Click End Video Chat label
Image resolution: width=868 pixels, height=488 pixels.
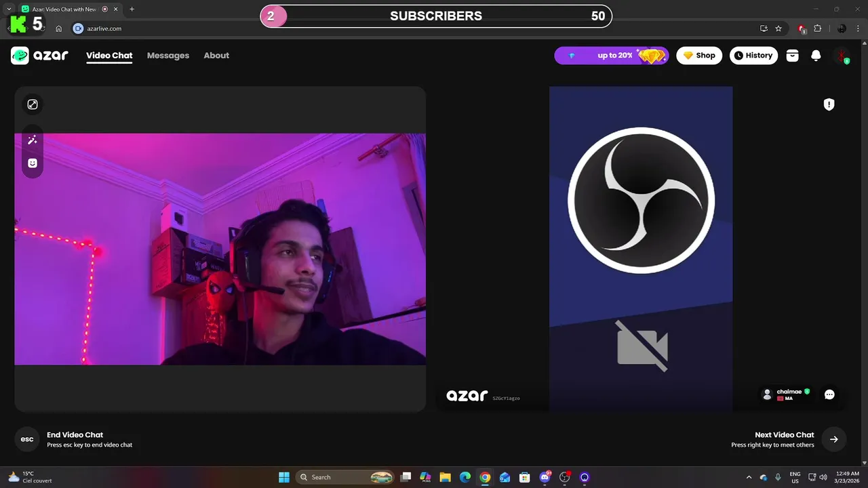tap(75, 435)
